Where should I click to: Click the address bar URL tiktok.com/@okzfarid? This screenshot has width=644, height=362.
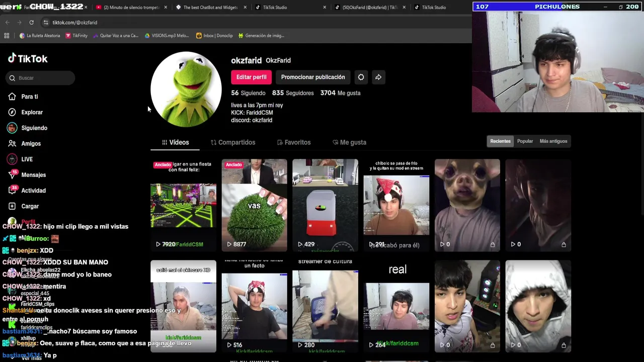click(75, 23)
